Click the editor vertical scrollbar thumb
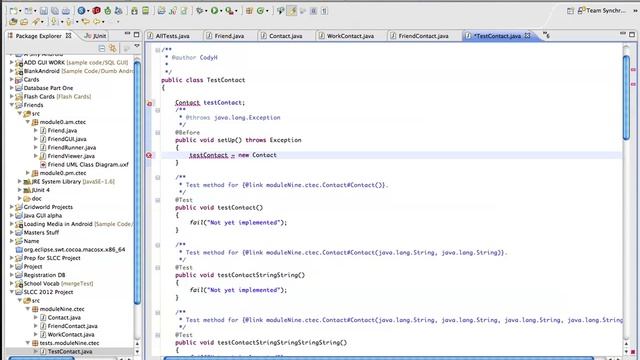The width and height of the screenshot is (640, 360). pos(626,98)
